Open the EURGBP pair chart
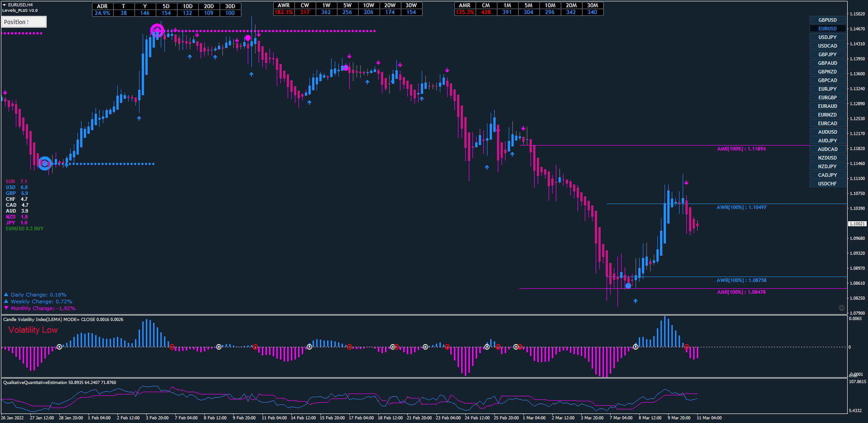Image resolution: width=868 pixels, height=423 pixels. click(827, 97)
